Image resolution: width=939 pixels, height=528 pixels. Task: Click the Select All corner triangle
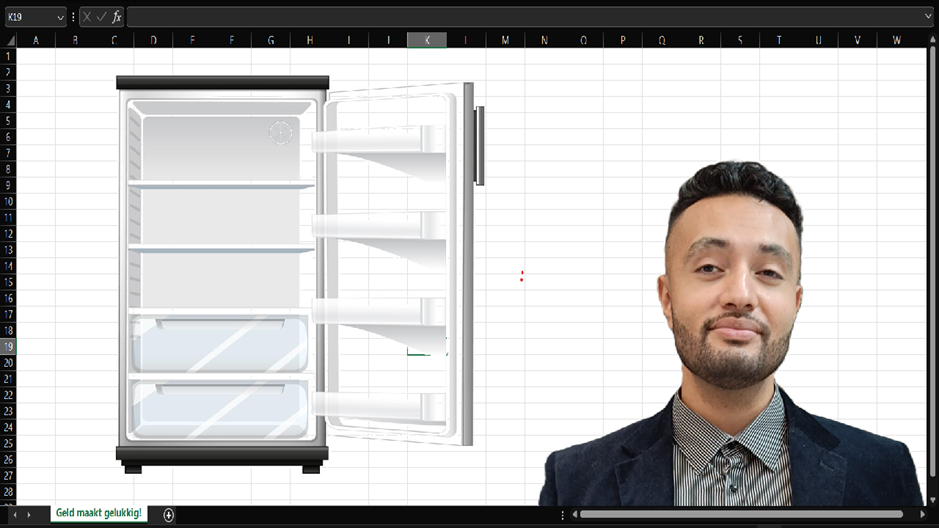9,40
